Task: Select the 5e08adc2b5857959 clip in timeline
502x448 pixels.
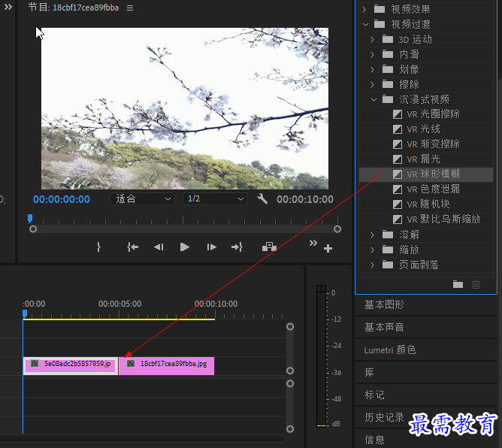Action: tap(71, 366)
